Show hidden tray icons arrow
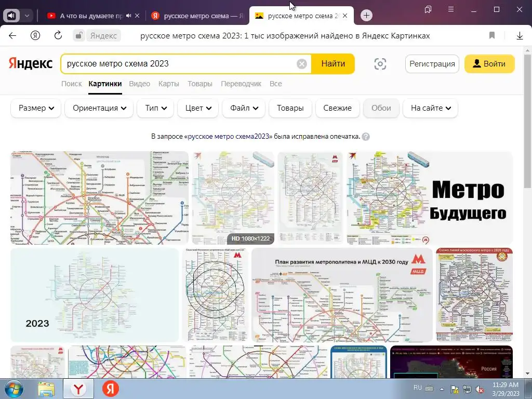The height and width of the screenshot is (399, 532). coord(442,390)
